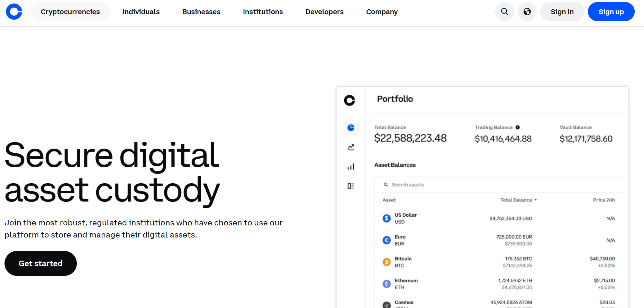Click the 1,724.5932 ETH balance

tap(515, 280)
